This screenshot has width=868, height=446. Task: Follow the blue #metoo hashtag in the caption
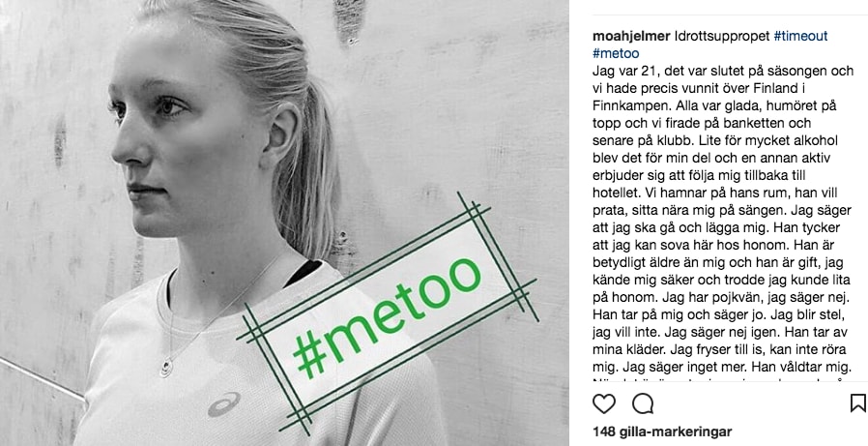[x=616, y=54]
